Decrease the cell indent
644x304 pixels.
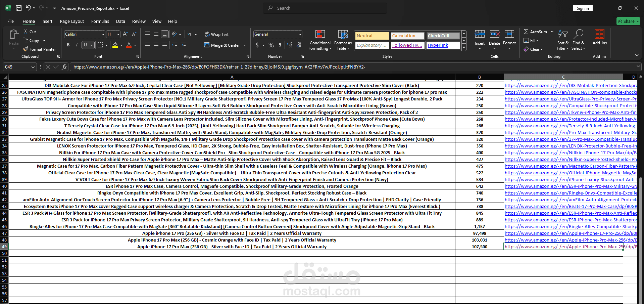tap(175, 45)
